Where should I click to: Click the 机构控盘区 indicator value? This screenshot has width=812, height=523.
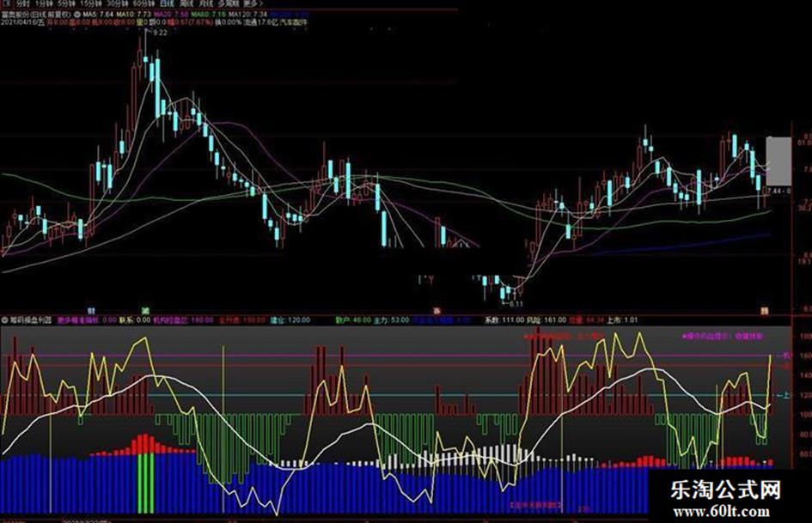[183, 320]
